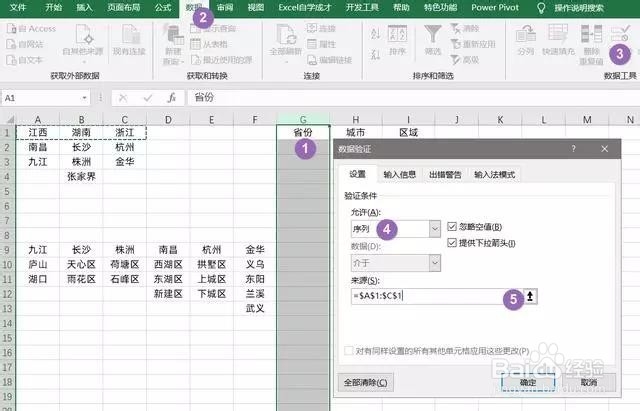
Task: Click the 属性 properties item in ribbon
Action: tap(321, 44)
